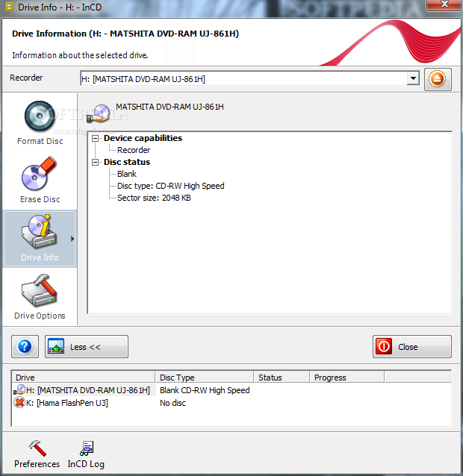Collapse the Device capabilities tree node

tap(96, 139)
